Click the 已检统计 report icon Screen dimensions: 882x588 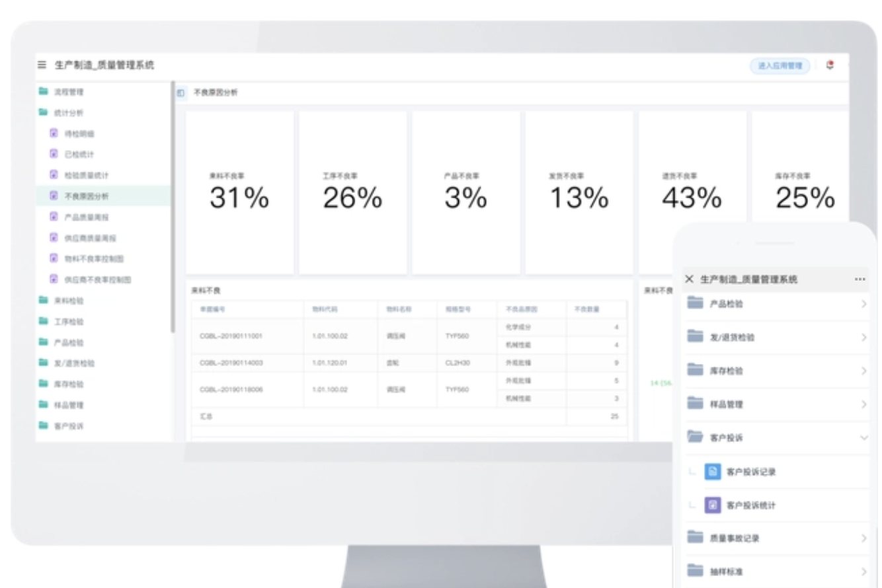coord(54,154)
